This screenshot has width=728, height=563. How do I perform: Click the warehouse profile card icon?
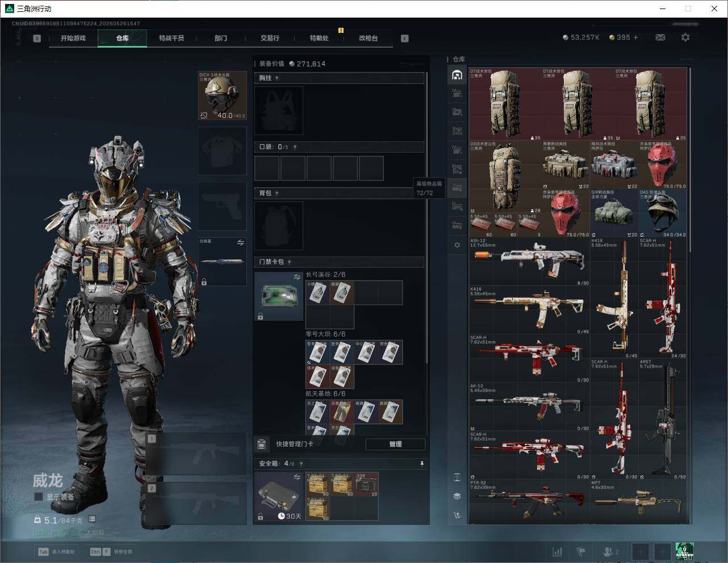pyautogui.click(x=457, y=477)
